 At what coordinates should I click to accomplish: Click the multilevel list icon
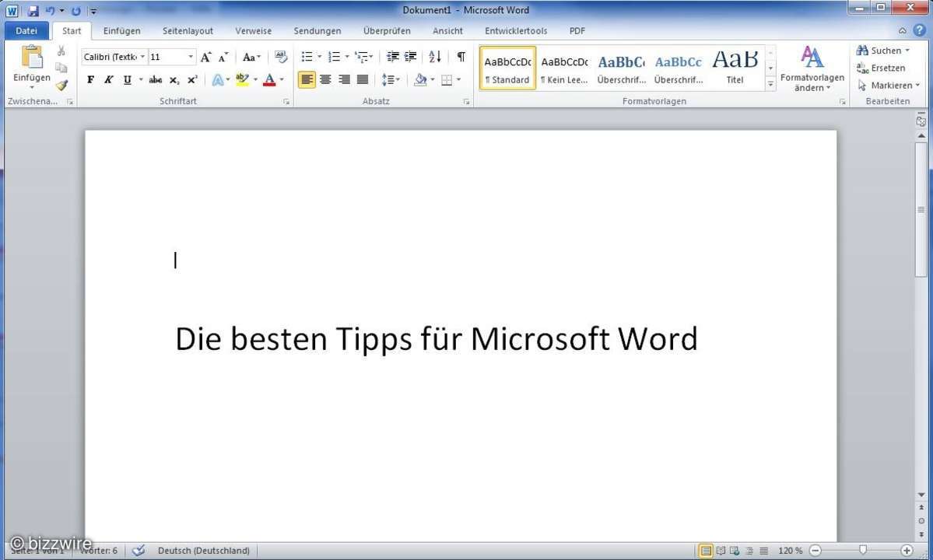[x=361, y=57]
